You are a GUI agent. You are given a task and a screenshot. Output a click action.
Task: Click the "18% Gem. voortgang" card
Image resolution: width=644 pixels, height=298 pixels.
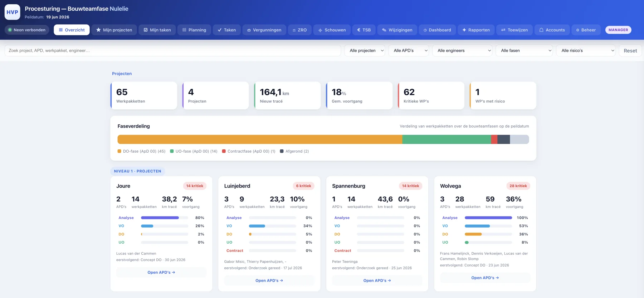click(x=360, y=95)
